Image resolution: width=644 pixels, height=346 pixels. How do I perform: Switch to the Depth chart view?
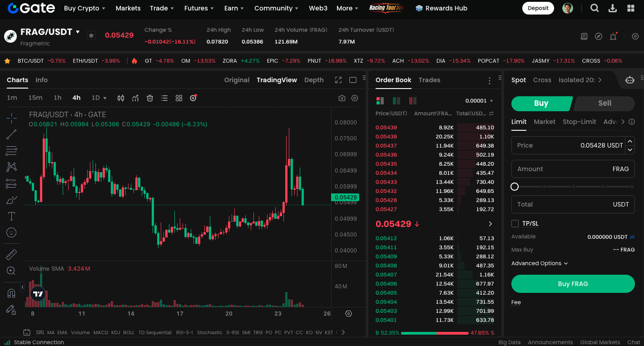[314, 80]
